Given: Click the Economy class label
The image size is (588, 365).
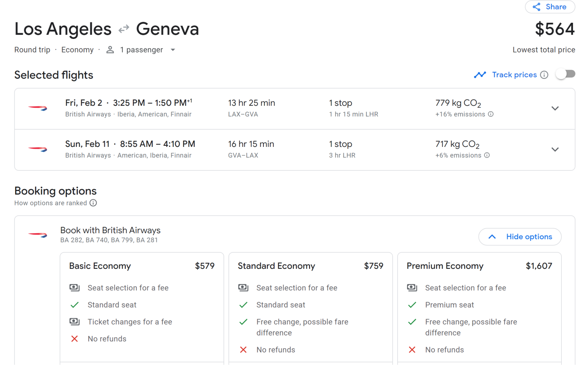Looking at the screenshot, I should pyautogui.click(x=78, y=50).
